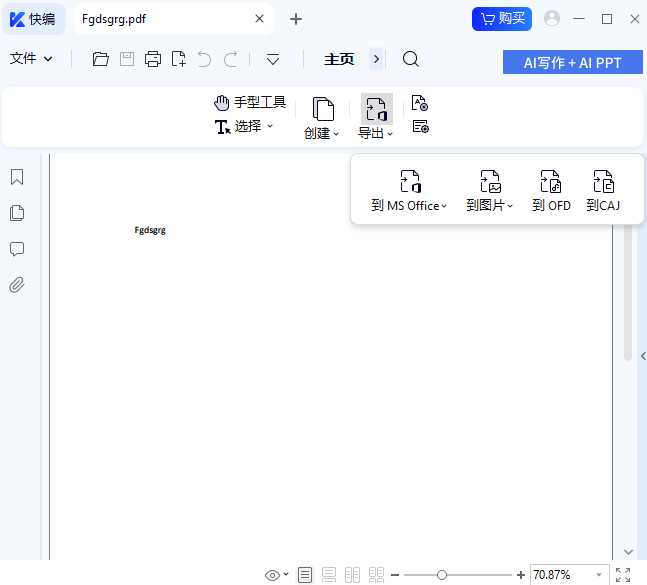Open the comments panel in sidebar
Screen dimensions: 647x585
17,249
